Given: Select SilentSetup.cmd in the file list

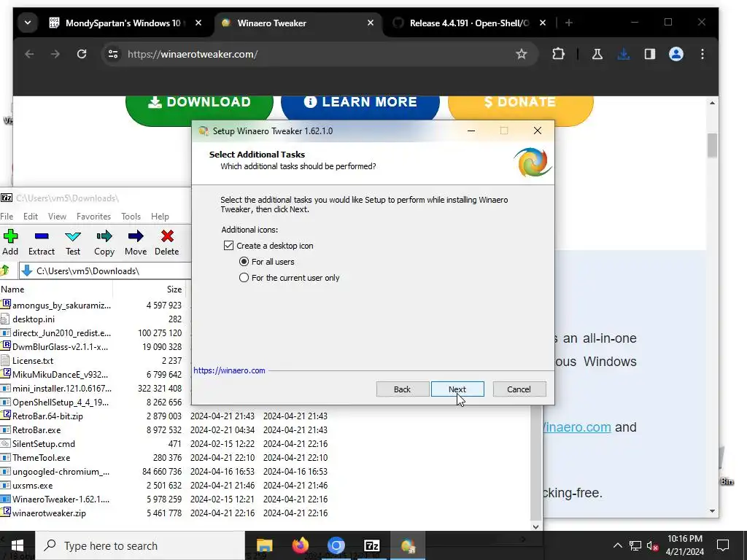Looking at the screenshot, I should [43, 444].
